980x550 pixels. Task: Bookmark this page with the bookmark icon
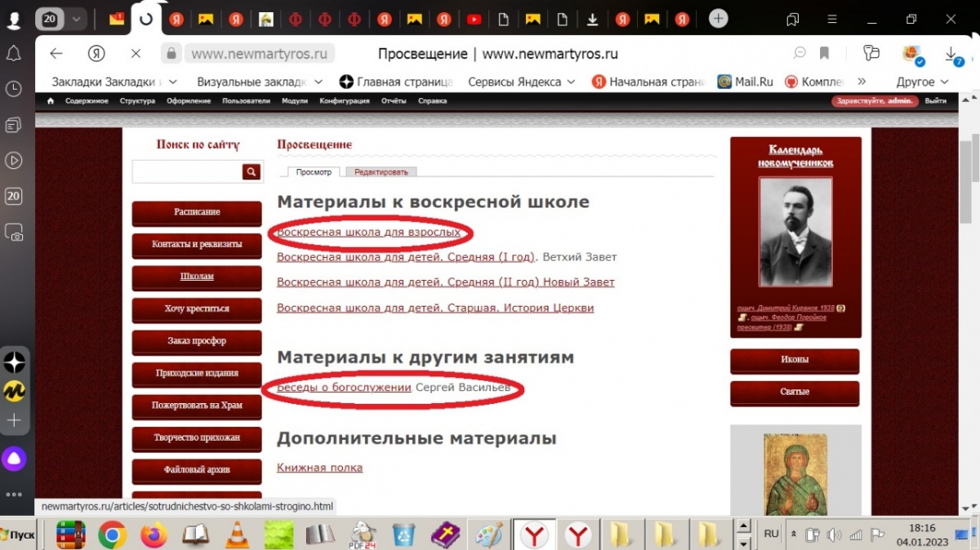coord(824,53)
